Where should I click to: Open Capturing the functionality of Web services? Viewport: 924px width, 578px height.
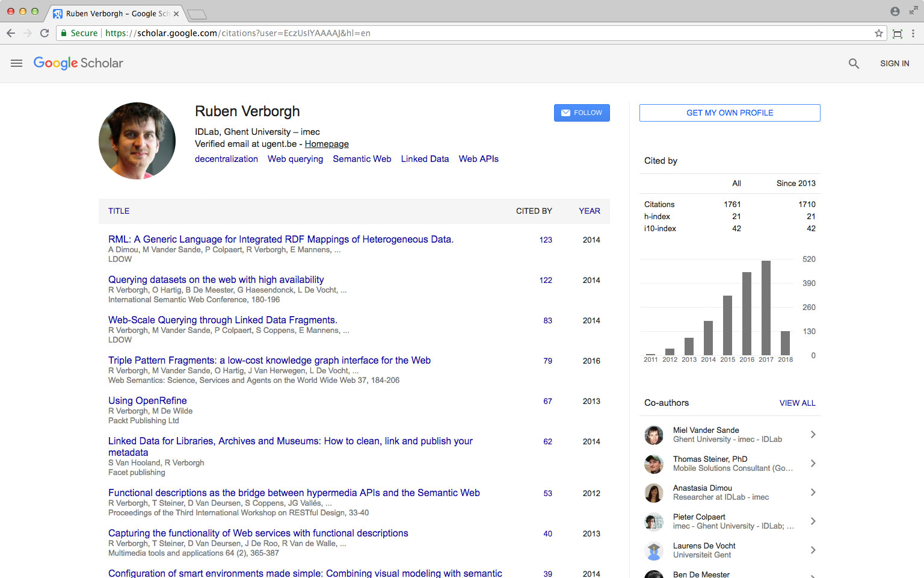click(258, 533)
